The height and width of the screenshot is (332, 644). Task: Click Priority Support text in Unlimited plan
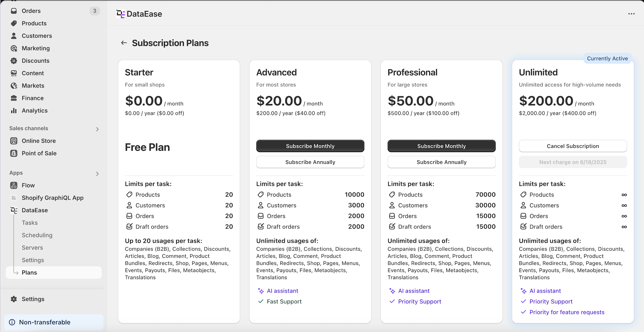(551, 302)
